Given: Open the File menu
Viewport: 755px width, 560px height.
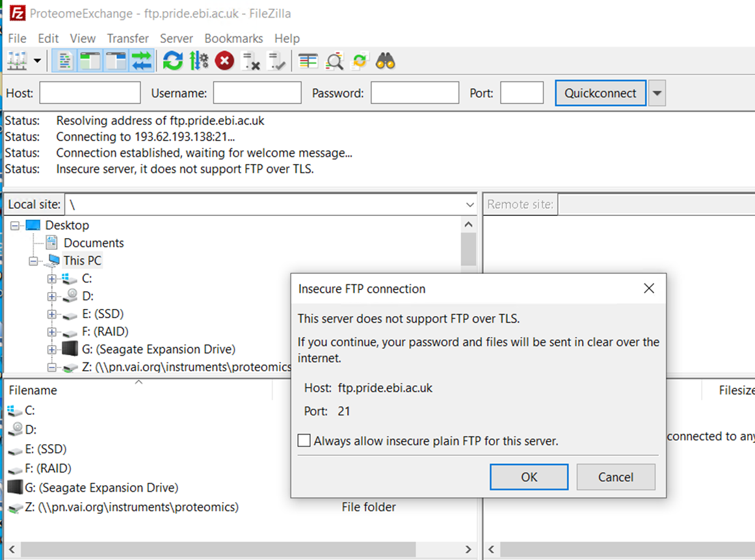Looking at the screenshot, I should coord(18,38).
